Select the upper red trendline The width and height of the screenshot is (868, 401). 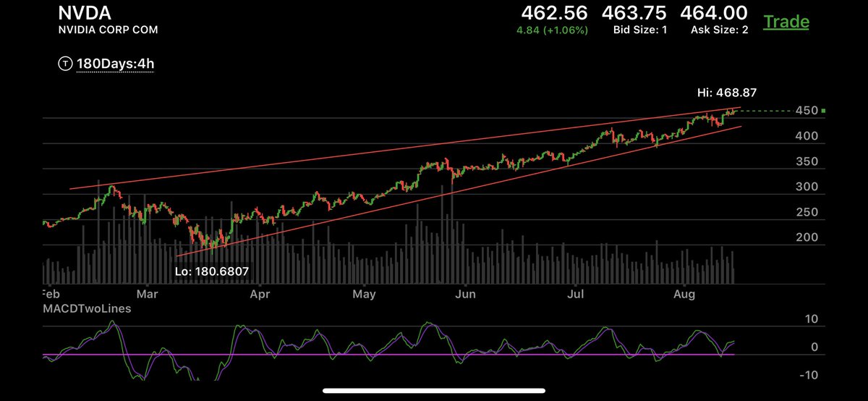point(405,150)
